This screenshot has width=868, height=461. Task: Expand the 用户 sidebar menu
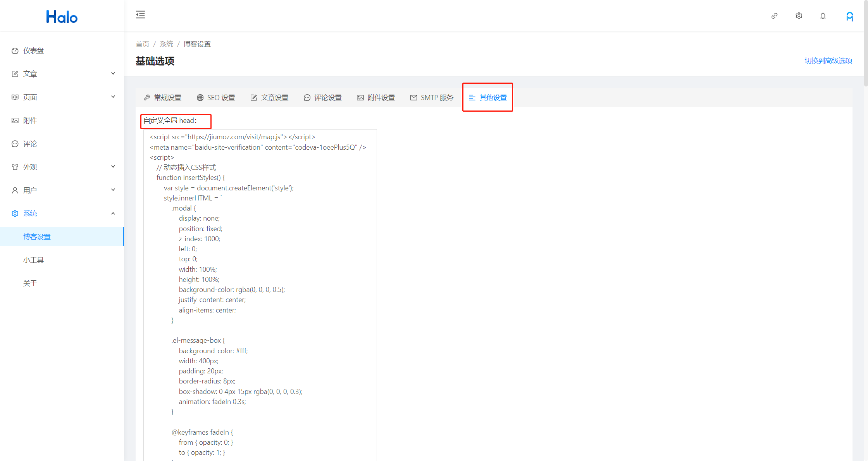pos(62,190)
